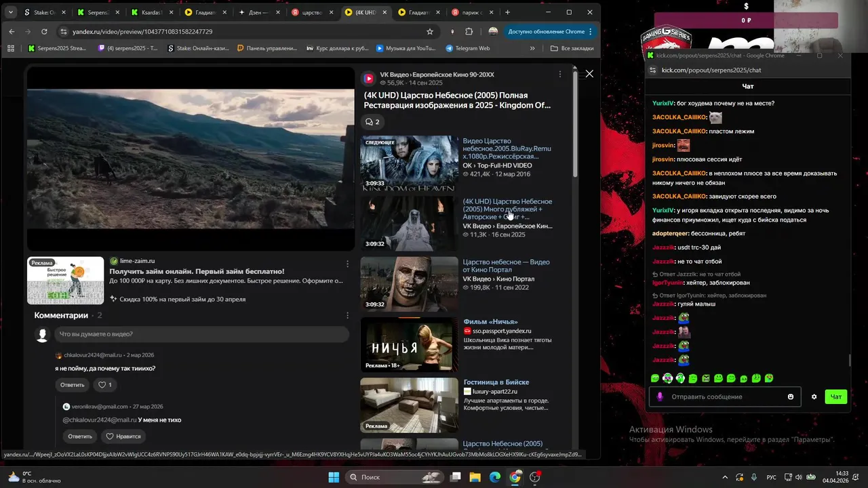Click the Что вы думаете о видео field
The image size is (868, 488).
201,334
